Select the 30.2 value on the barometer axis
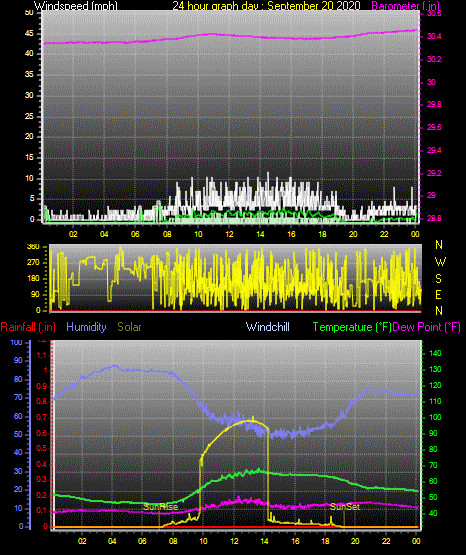 click(434, 59)
